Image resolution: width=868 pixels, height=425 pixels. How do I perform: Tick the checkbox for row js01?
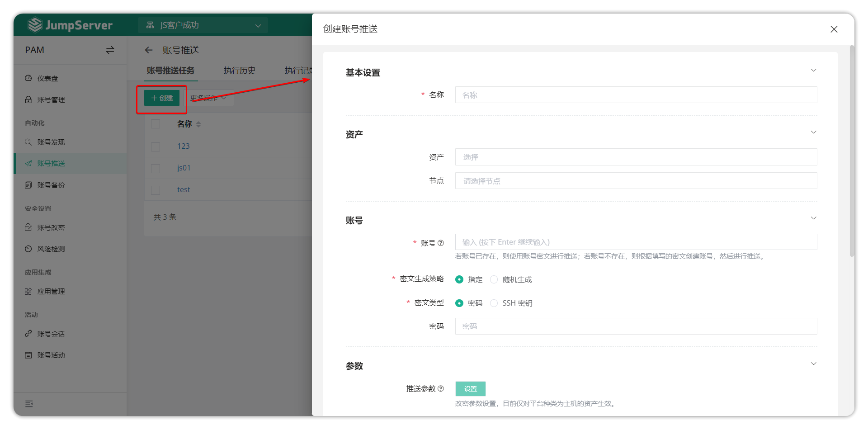156,168
